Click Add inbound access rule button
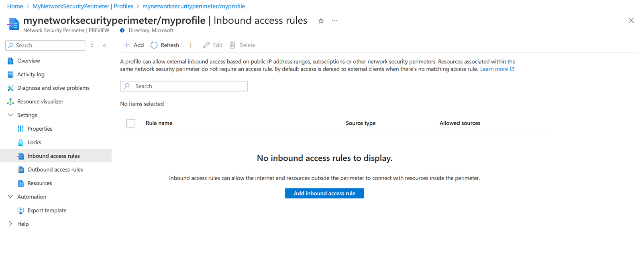The image size is (644, 263). pos(324,193)
